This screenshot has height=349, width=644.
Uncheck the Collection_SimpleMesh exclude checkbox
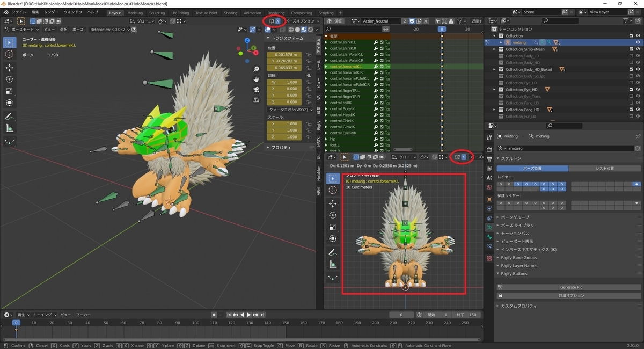point(631,49)
